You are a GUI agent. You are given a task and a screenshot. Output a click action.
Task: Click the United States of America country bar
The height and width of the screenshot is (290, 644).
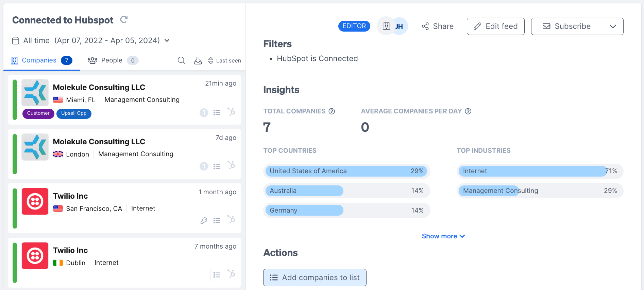point(346,171)
